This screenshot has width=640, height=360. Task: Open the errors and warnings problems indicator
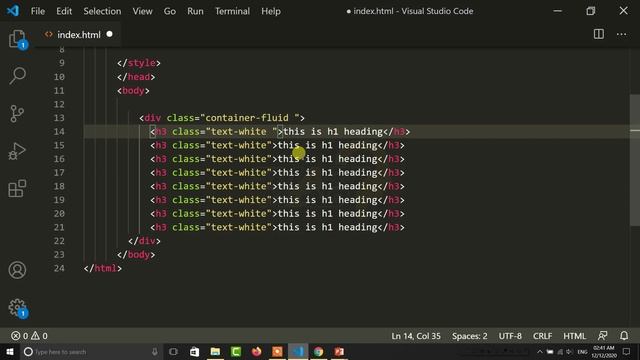point(29,336)
